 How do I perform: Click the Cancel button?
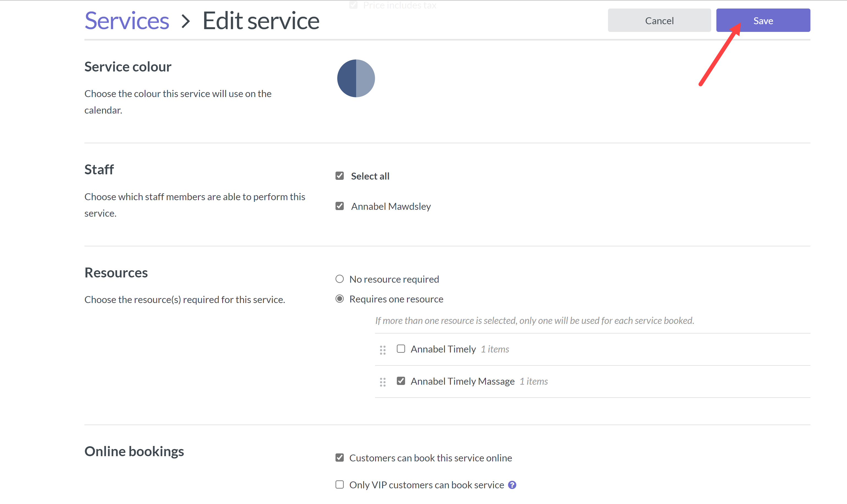(659, 20)
